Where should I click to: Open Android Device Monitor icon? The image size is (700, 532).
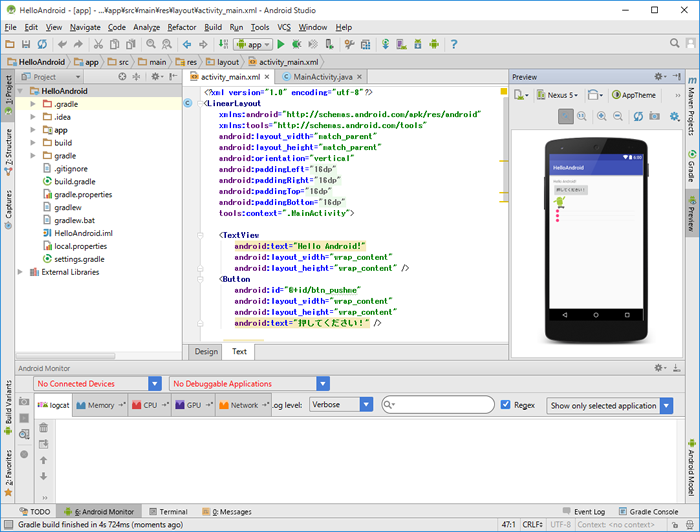pos(434,44)
